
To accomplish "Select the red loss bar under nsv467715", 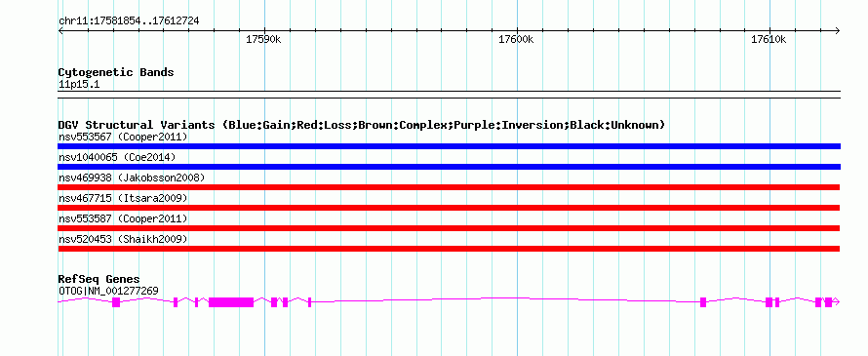I will (449, 208).
